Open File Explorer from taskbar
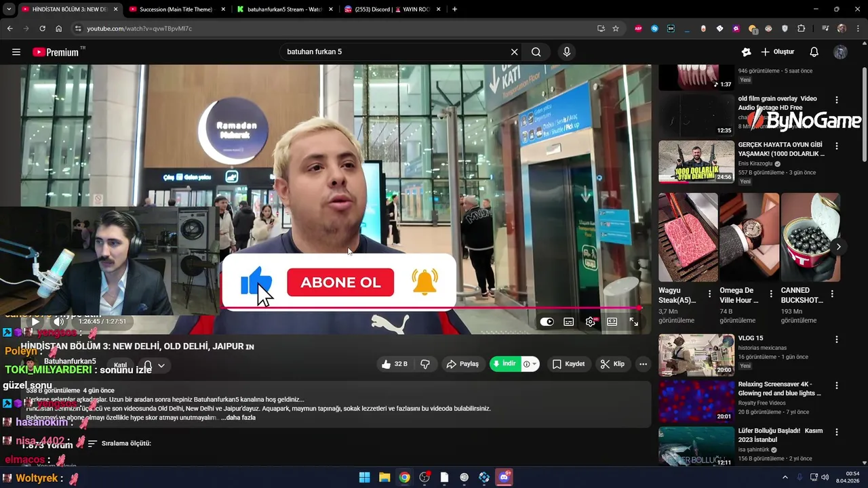Screen dimensions: 868x488 click(384, 477)
